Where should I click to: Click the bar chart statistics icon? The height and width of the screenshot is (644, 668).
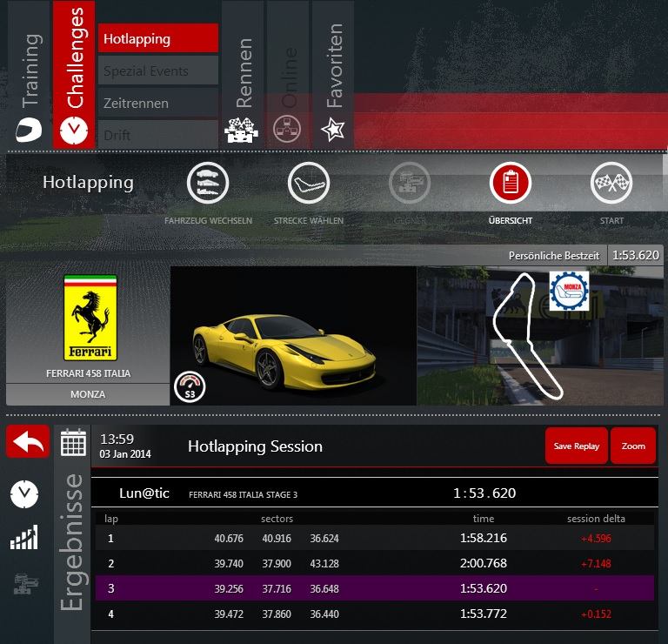24,537
